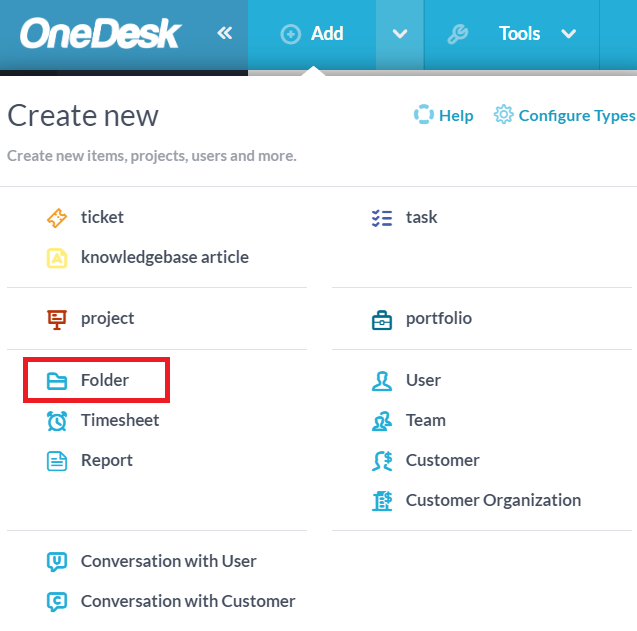Image resolution: width=637 pixels, height=631 pixels.
Task: Click the task checklist icon
Action: pos(382,218)
